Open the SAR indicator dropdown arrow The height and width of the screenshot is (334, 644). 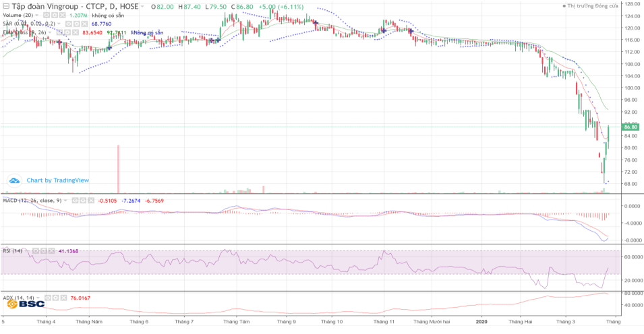tap(60, 24)
